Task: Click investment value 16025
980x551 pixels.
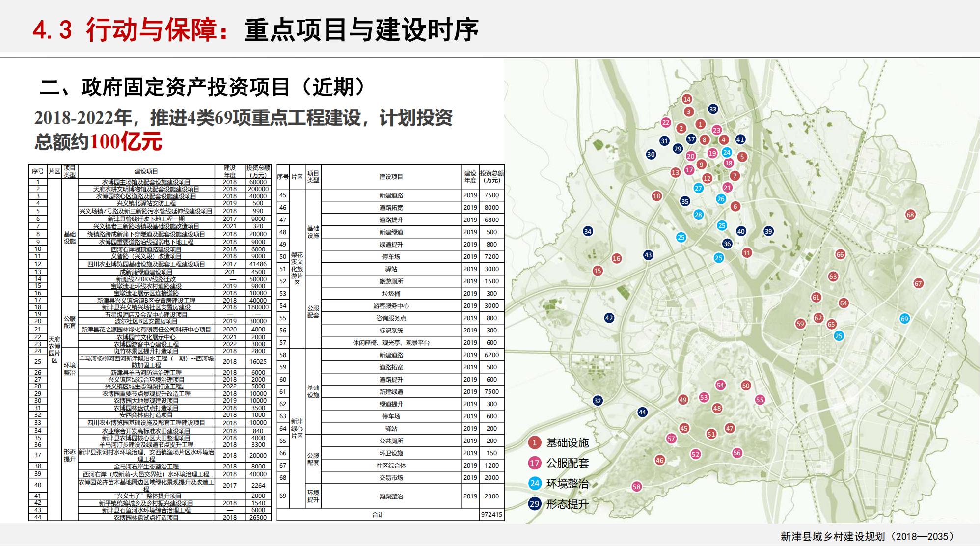Action: 258,361
